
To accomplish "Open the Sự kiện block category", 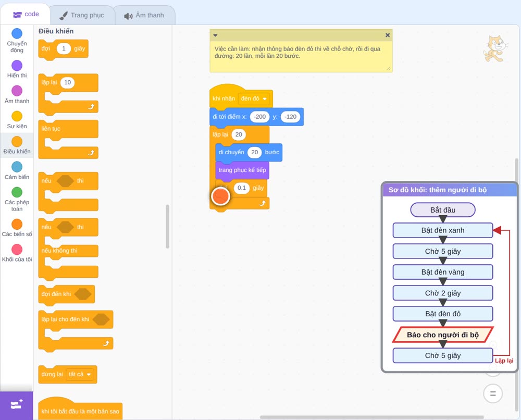I will (x=17, y=120).
